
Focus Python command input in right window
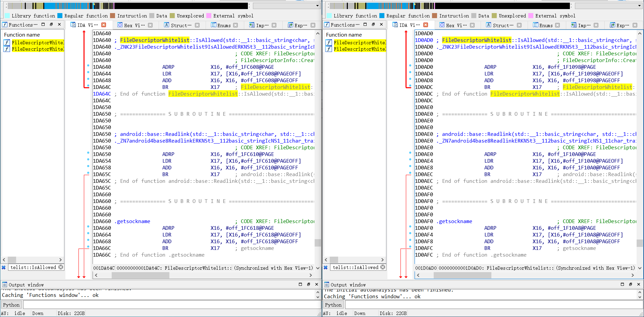pos(494,305)
